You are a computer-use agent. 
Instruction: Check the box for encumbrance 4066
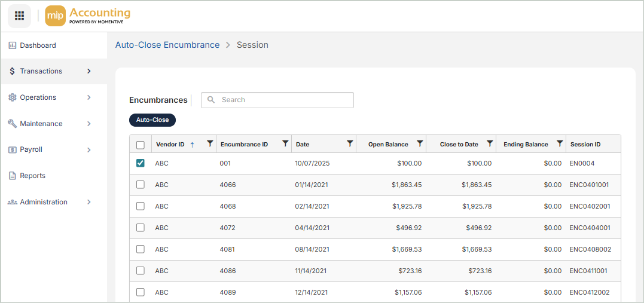[x=141, y=185]
